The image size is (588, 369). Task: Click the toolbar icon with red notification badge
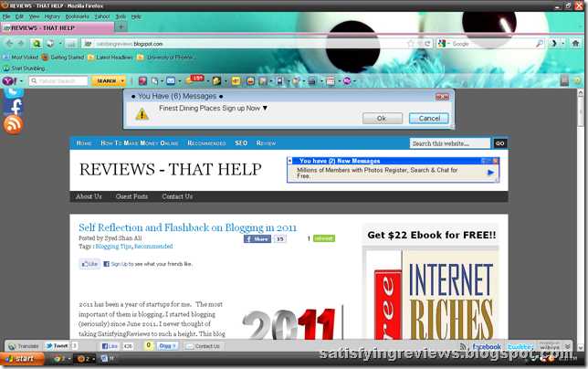(195, 79)
